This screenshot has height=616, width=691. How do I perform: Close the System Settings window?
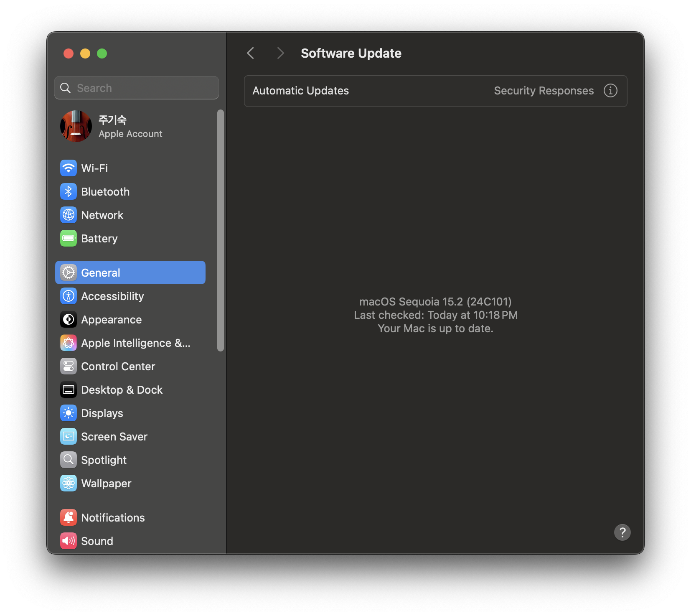point(69,53)
